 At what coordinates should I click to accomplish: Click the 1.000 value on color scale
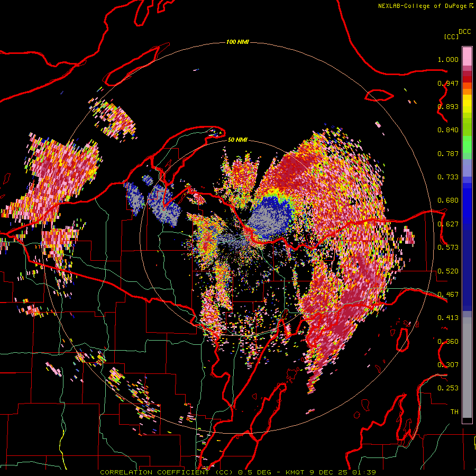point(448,59)
